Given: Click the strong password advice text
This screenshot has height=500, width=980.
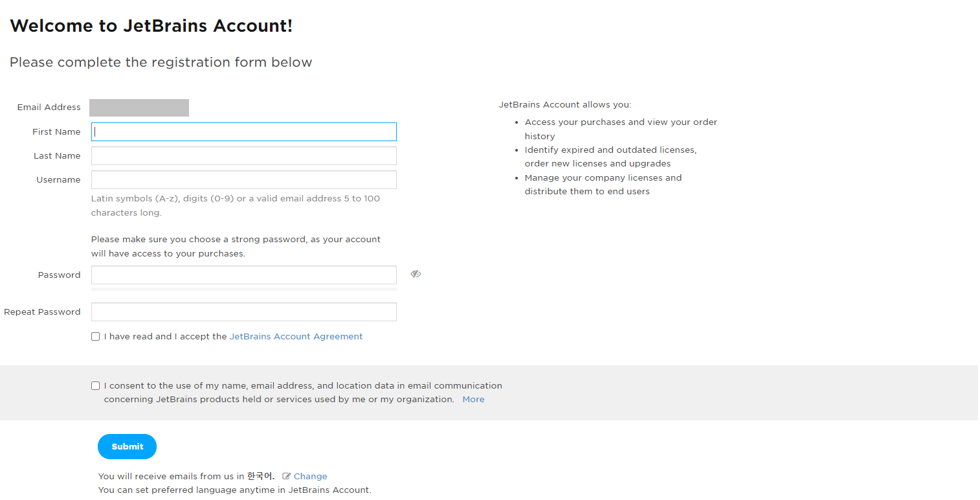Looking at the screenshot, I should coord(236,246).
